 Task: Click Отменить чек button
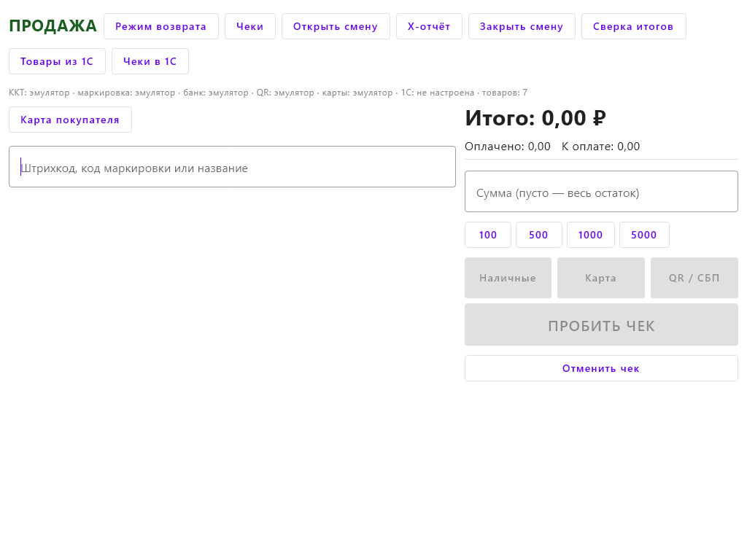click(x=601, y=368)
